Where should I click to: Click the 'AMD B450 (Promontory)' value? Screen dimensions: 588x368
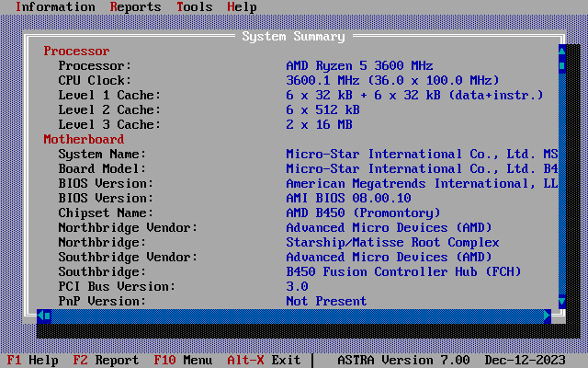point(364,213)
